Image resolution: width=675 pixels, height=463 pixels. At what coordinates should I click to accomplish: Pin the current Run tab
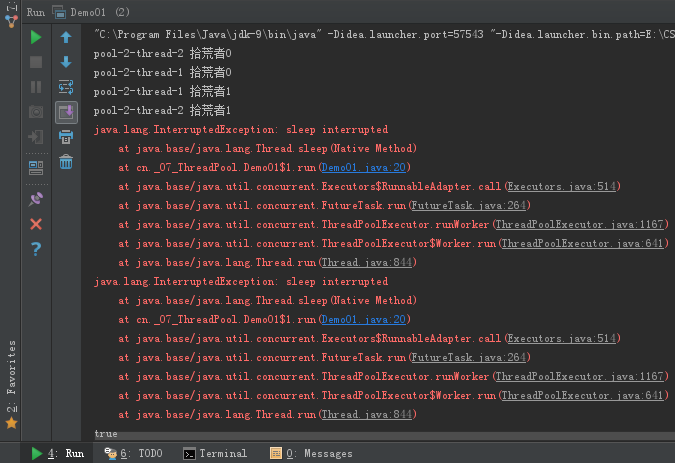(x=36, y=198)
